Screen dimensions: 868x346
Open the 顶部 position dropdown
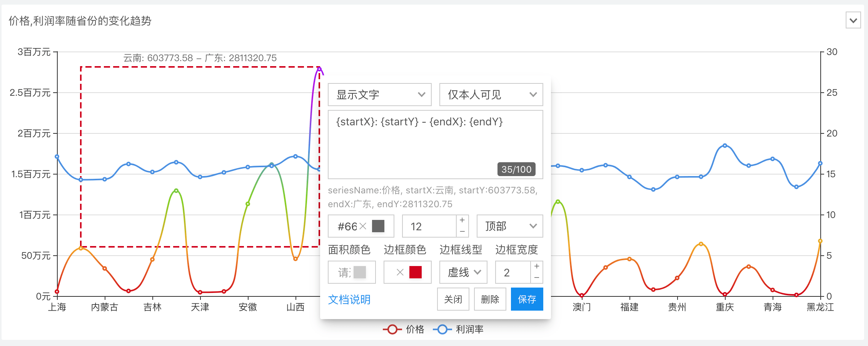[509, 226]
